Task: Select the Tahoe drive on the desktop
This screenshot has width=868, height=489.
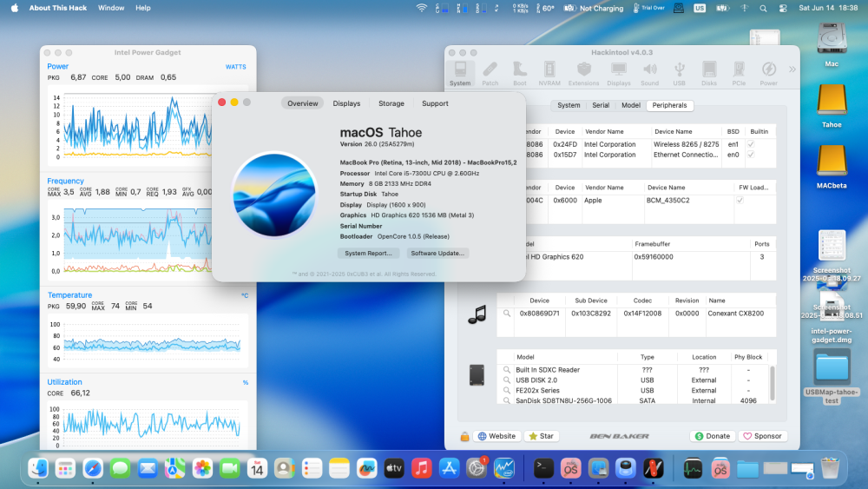Action: click(832, 105)
